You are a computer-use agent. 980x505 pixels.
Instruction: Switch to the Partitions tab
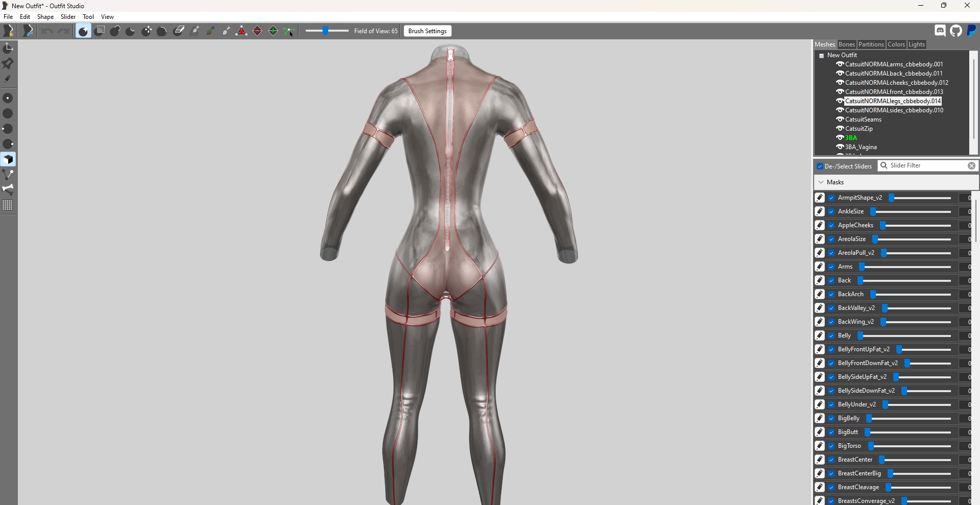(871, 44)
